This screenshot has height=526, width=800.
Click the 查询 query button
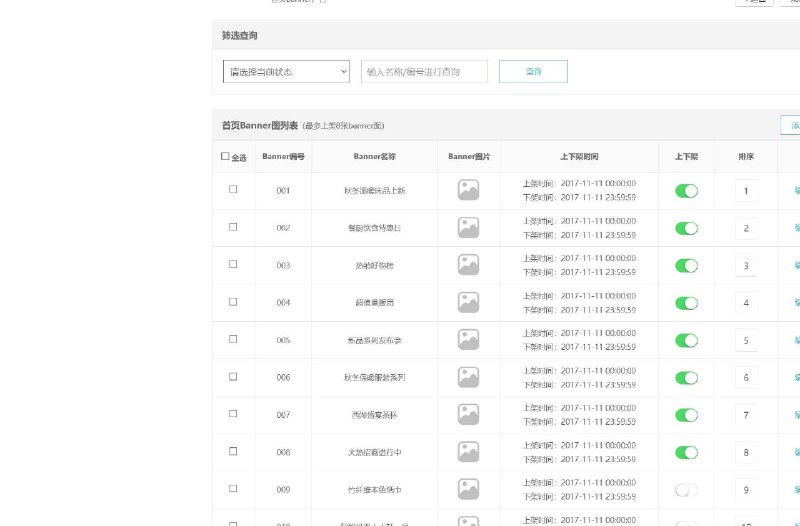click(x=533, y=71)
